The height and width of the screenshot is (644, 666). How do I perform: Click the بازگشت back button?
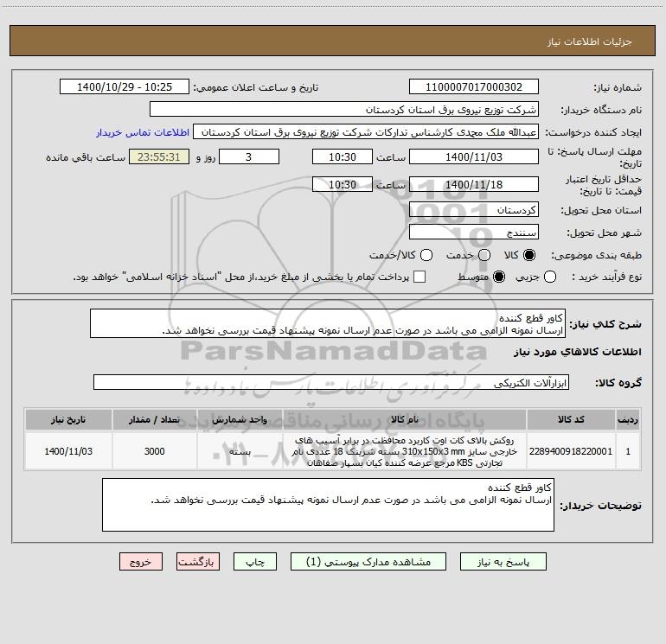point(198,562)
